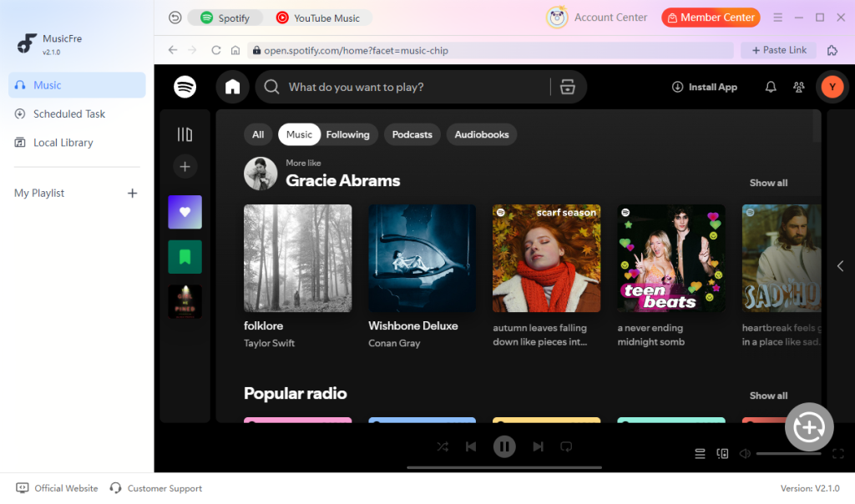Viewport: 855px width, 504px height.
Task: Expand the right panel chevron arrow
Action: tap(840, 266)
